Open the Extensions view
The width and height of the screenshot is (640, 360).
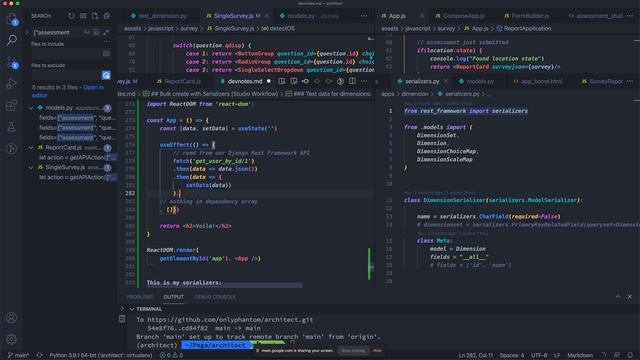coord(11,105)
